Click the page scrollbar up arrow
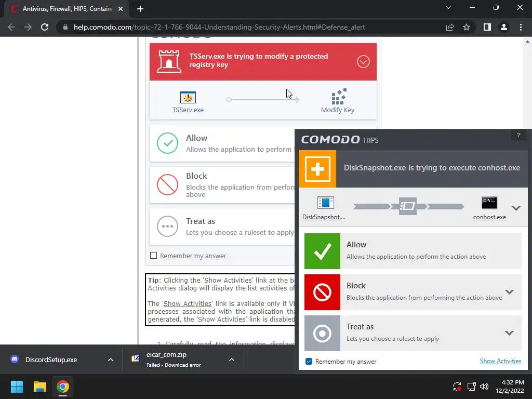 click(x=527, y=42)
